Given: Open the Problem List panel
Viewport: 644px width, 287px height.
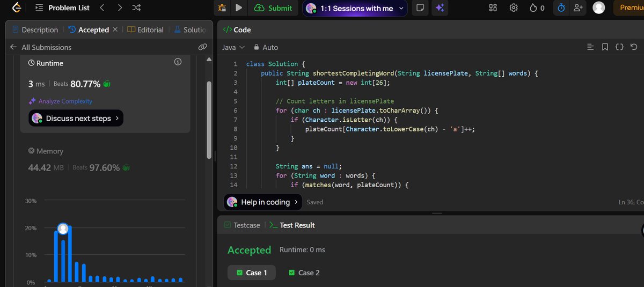Looking at the screenshot, I should (x=63, y=8).
